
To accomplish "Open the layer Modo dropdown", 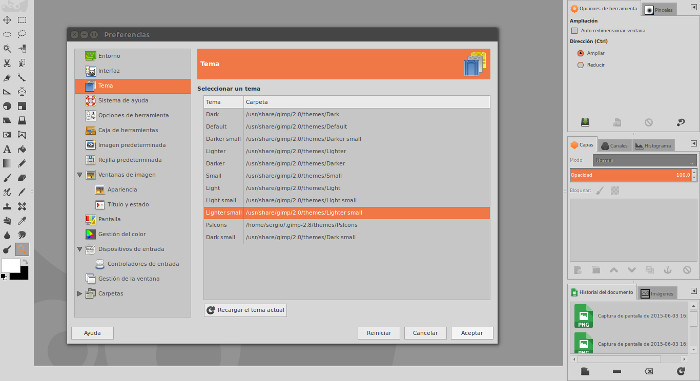I will click(644, 160).
